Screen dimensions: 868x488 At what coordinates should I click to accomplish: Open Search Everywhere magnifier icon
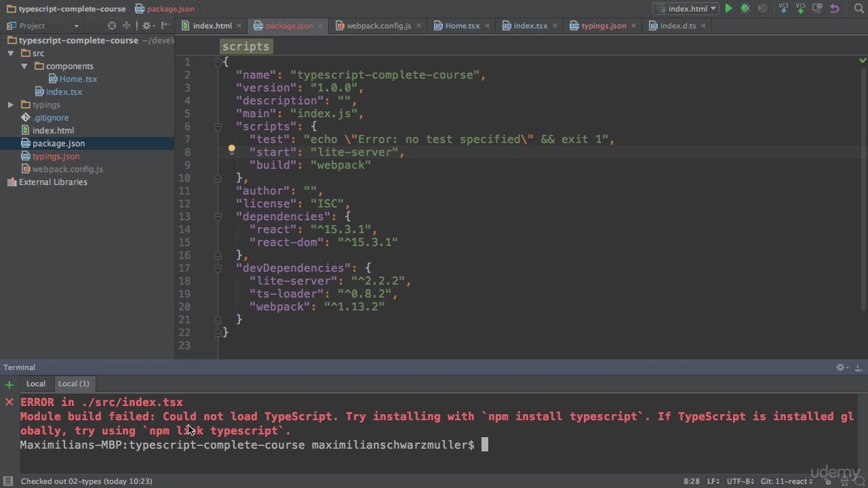859,9
